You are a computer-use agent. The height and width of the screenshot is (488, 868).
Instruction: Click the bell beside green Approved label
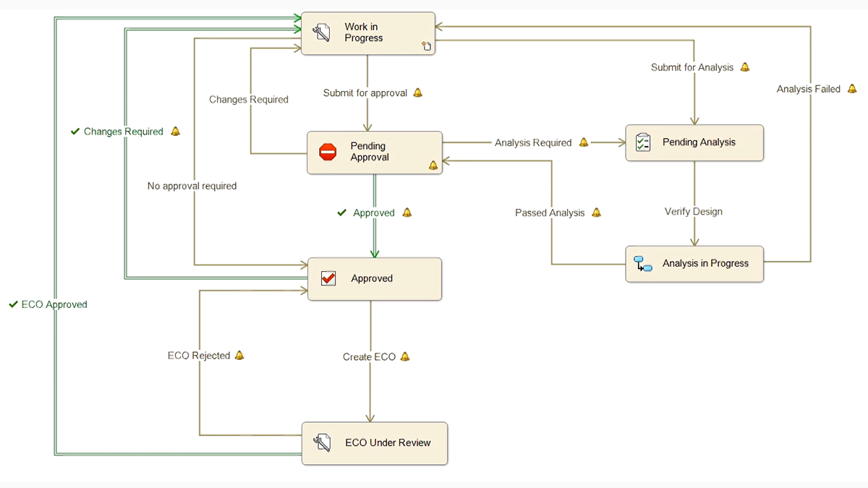pos(407,213)
